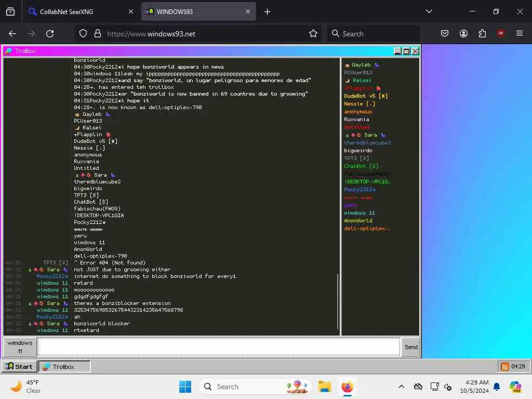
Task: Close the WINDOWS93 tab
Action: point(248,11)
